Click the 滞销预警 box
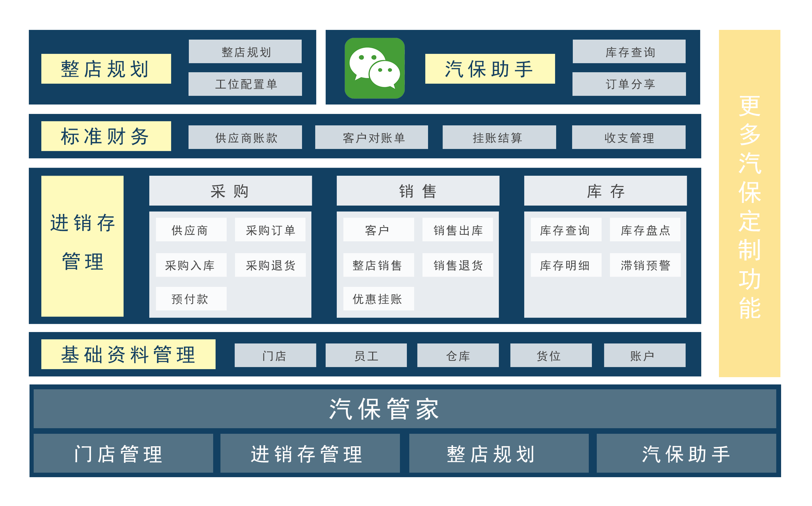 (645, 265)
